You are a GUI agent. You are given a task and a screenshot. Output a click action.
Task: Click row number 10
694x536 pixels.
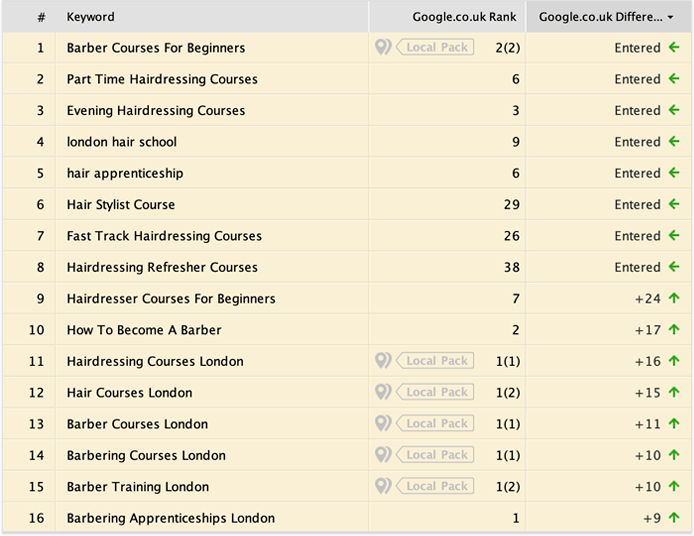point(36,330)
